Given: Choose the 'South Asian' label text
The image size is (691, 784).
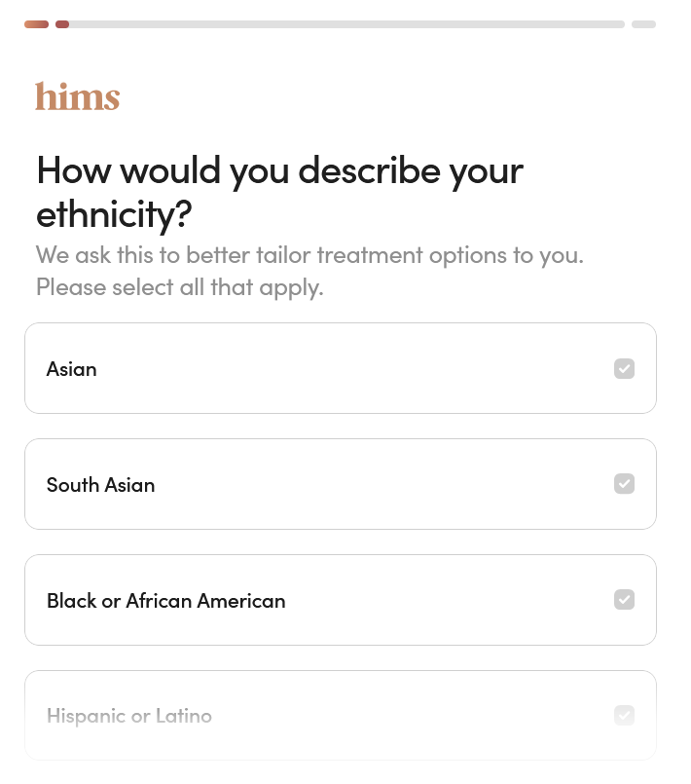Looking at the screenshot, I should pyautogui.click(x=100, y=485).
